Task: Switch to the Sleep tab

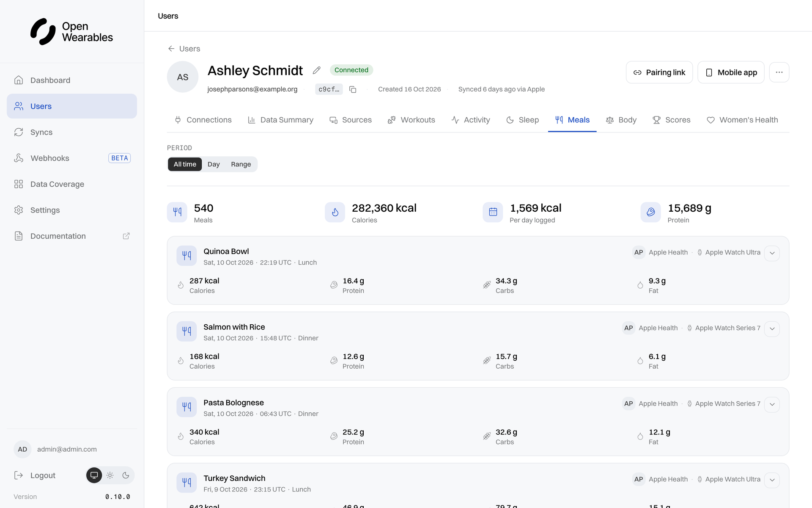Action: 522,120
